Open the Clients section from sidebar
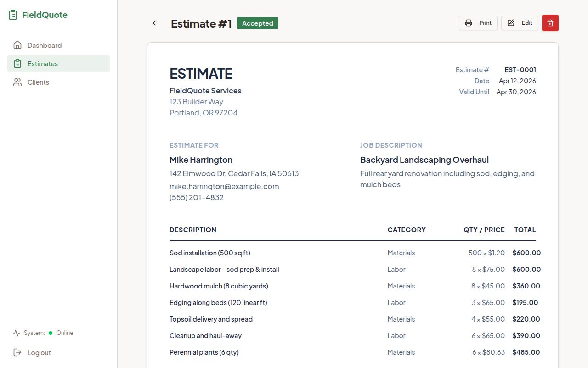 click(38, 82)
